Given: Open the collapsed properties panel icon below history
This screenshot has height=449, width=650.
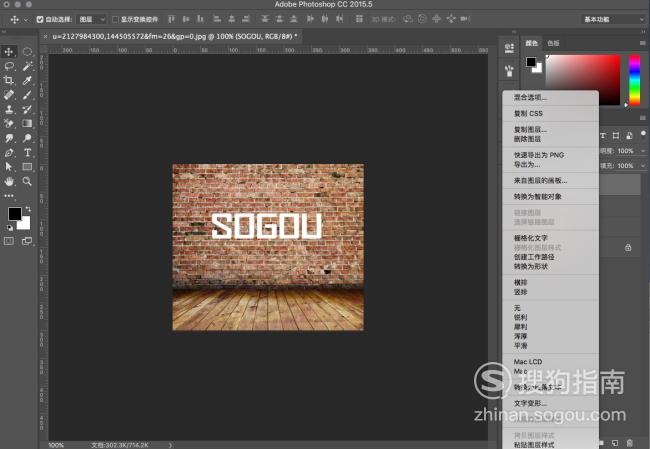Looking at the screenshot, I should click(509, 71).
